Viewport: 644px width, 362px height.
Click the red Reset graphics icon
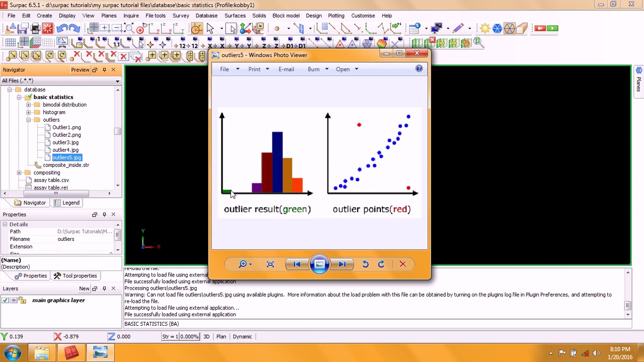point(47,29)
